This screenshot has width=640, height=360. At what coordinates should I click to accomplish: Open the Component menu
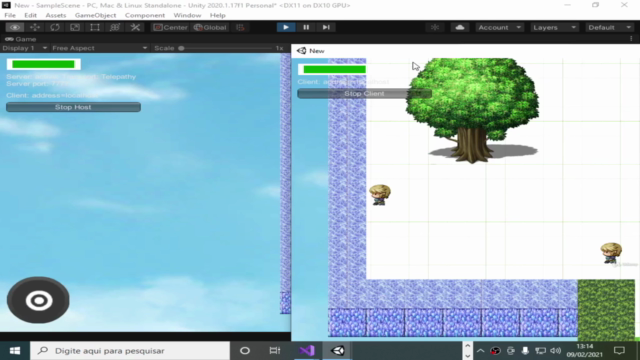pos(145,15)
